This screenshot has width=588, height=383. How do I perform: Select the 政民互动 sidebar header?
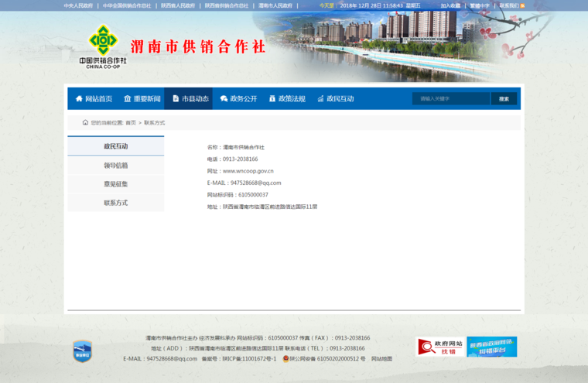point(116,146)
